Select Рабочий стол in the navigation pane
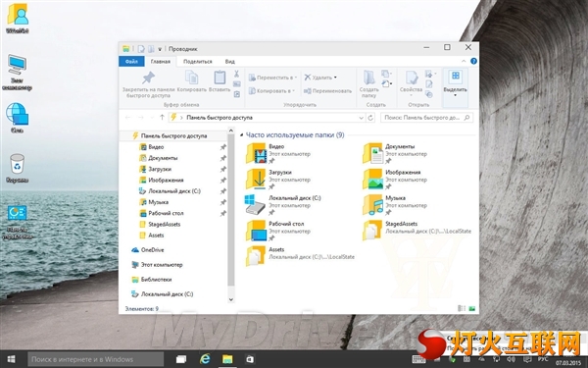The height and width of the screenshot is (368, 588). (x=166, y=213)
